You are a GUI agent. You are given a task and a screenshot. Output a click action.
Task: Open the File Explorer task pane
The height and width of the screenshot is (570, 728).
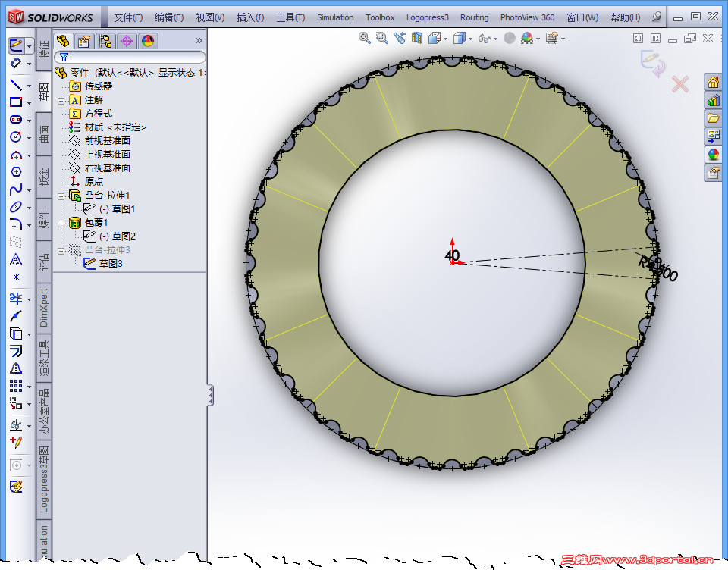point(713,118)
